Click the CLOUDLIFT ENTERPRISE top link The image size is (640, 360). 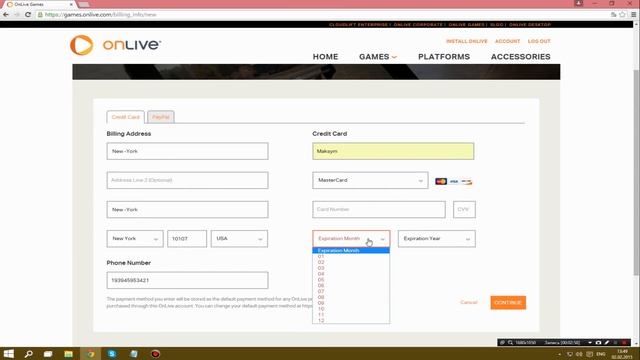click(x=358, y=24)
